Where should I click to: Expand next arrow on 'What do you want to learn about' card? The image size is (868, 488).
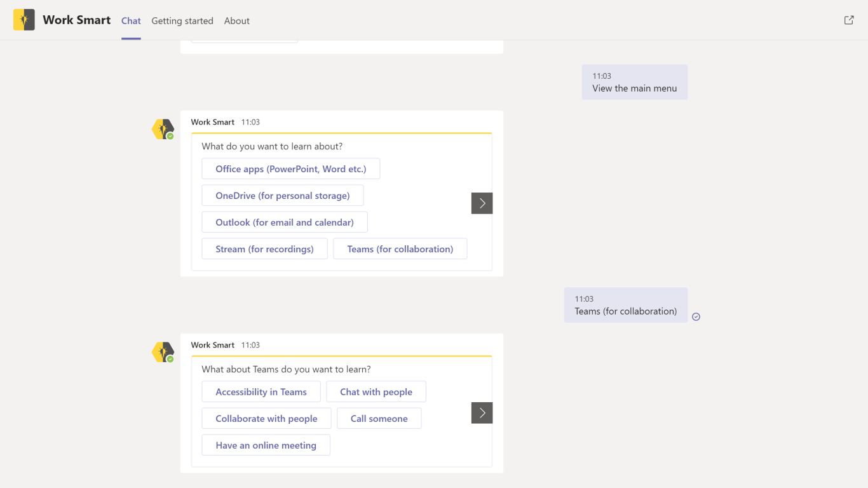(482, 203)
